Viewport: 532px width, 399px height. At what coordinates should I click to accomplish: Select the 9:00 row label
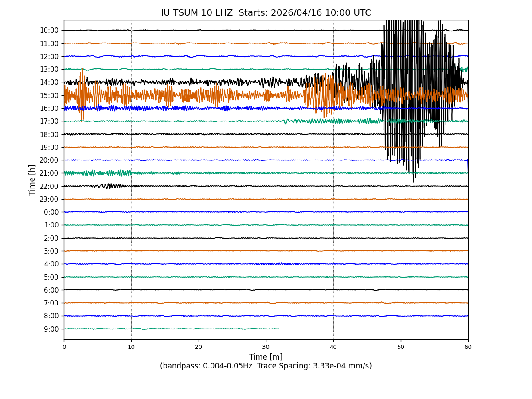click(51, 329)
